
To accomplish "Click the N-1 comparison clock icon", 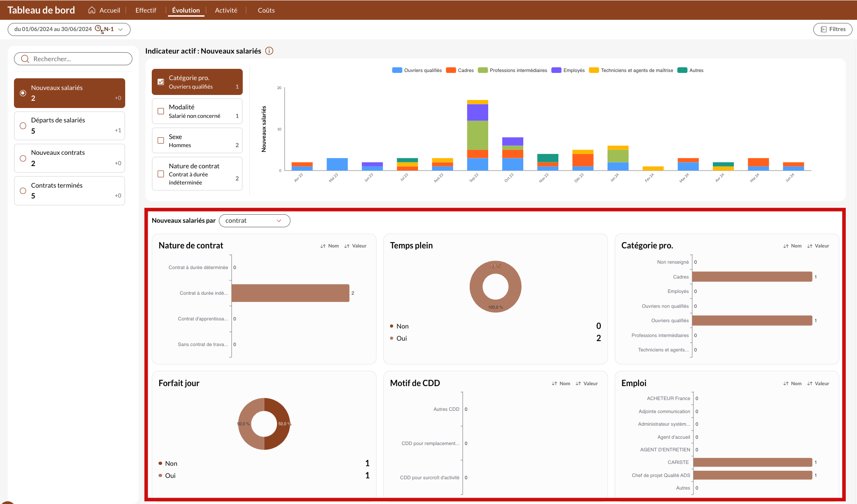I will [99, 29].
